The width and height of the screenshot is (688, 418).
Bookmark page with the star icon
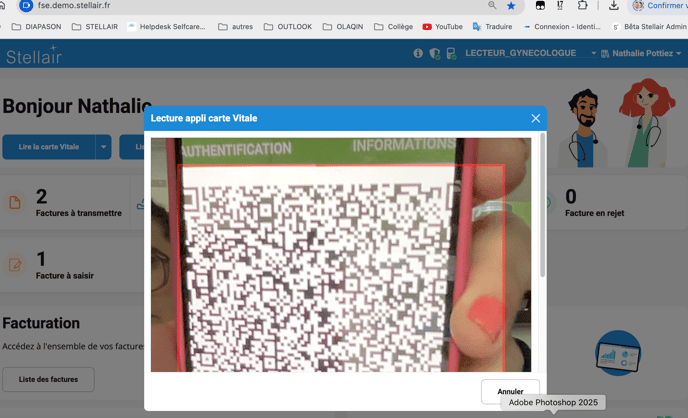(511, 6)
